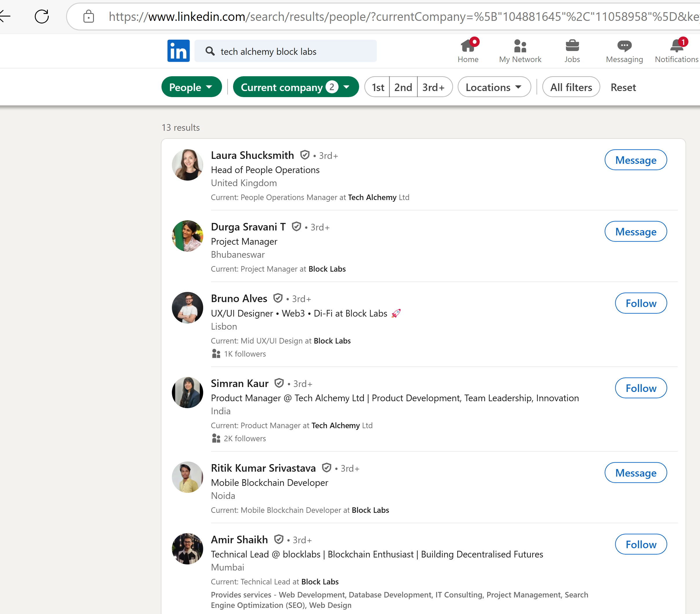Click the LinkedIn logo icon
The image size is (700, 614).
(x=178, y=51)
